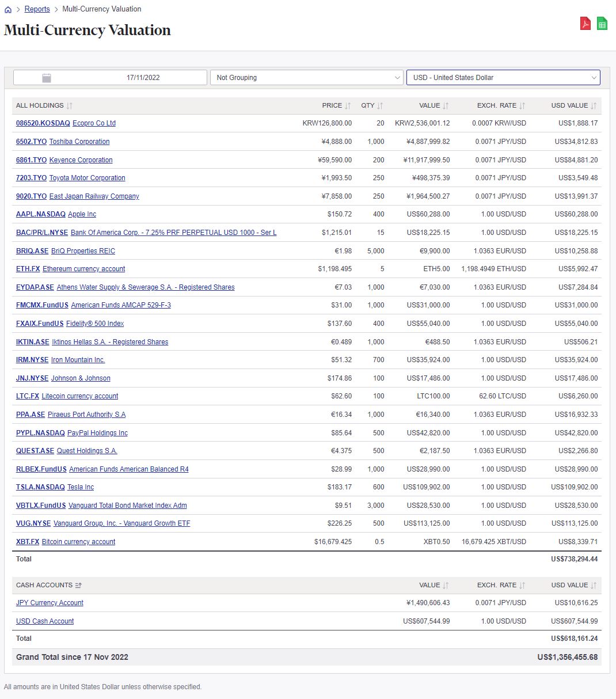Sort Cash Accounts column icon

coord(79,586)
